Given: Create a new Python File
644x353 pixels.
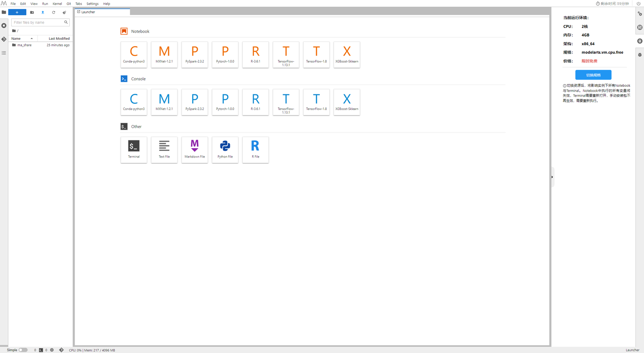Looking at the screenshot, I should point(225,150).
